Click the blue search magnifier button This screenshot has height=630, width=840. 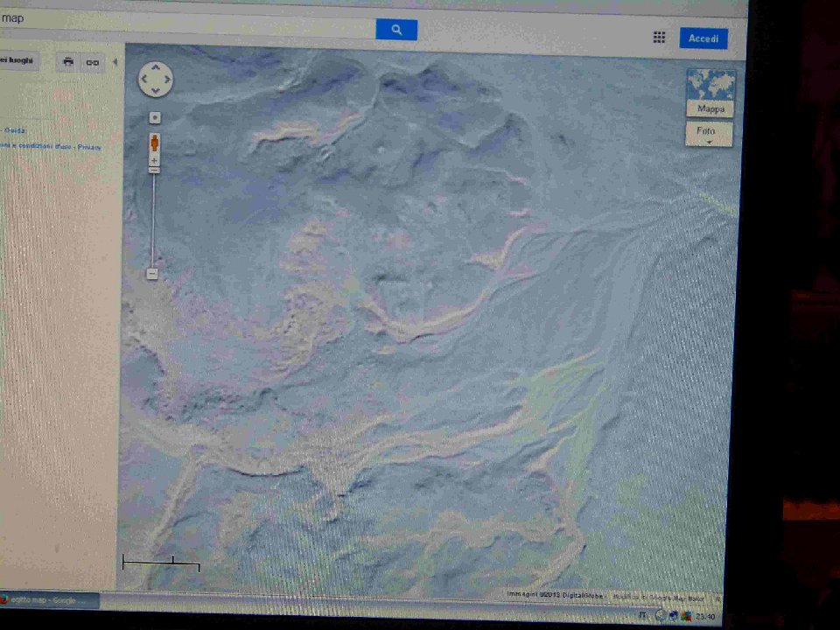pyautogui.click(x=396, y=30)
